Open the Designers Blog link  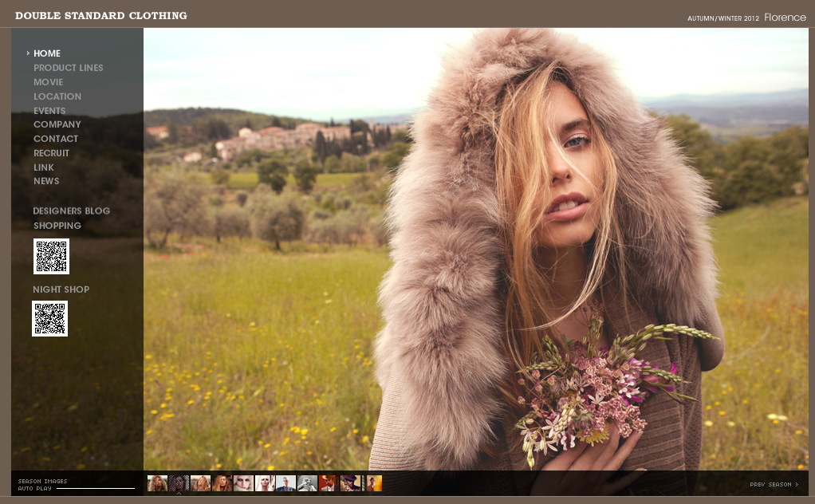[71, 211]
